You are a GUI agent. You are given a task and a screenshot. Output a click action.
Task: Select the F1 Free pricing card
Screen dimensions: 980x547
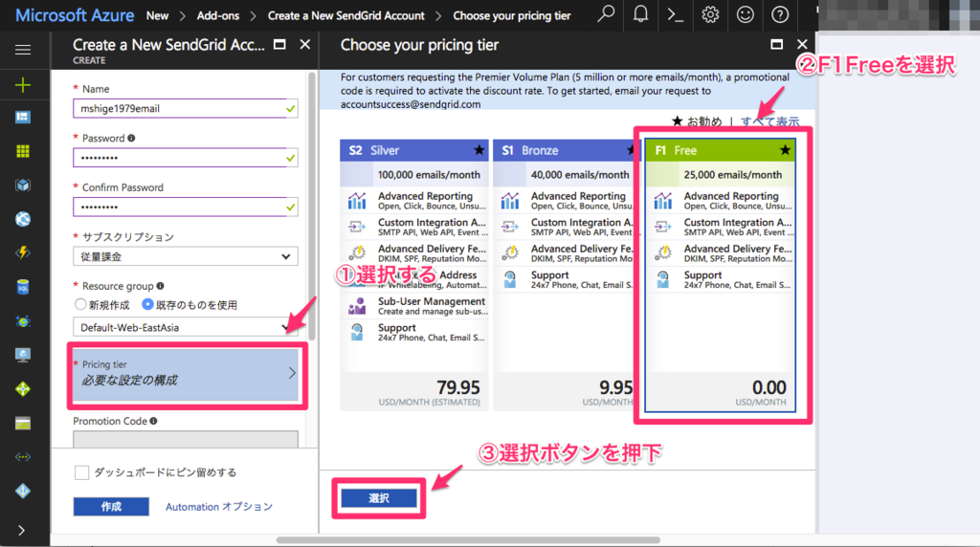tap(720, 274)
